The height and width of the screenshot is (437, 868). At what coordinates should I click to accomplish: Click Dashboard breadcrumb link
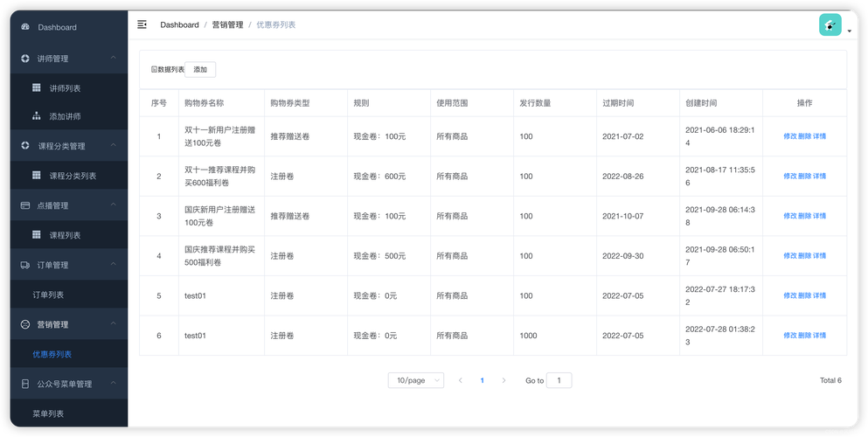(179, 24)
